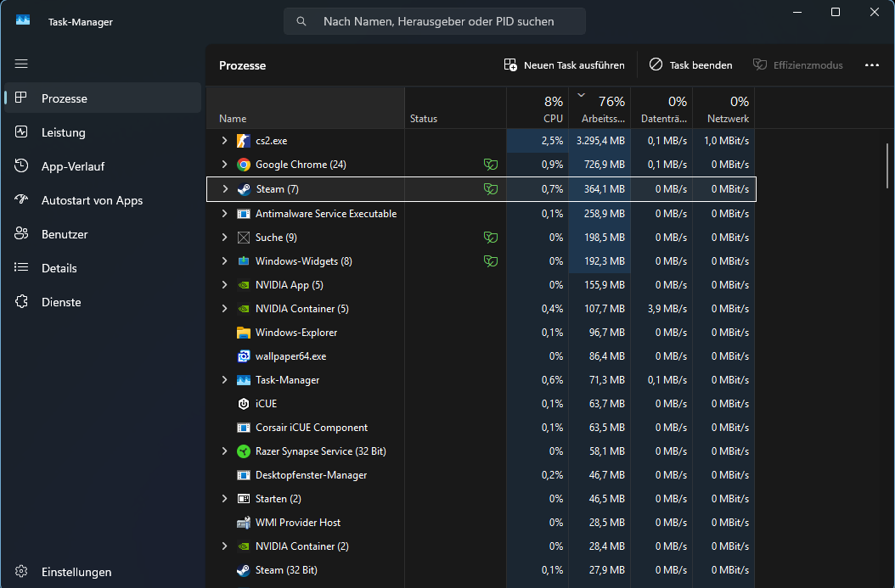
Task: Open the Prozesse page
Action: [x=103, y=98]
